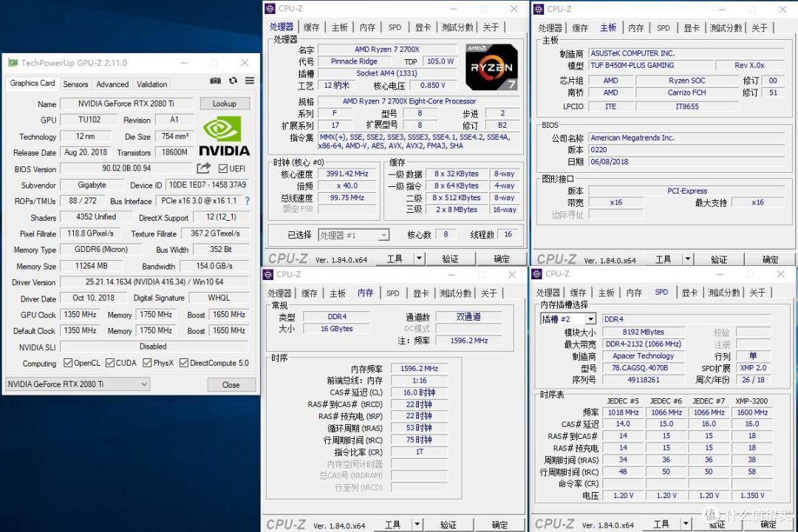The height and width of the screenshot is (532, 798).
Task: Click Driver Version field in GPU-Z
Action: pyautogui.click(x=154, y=282)
